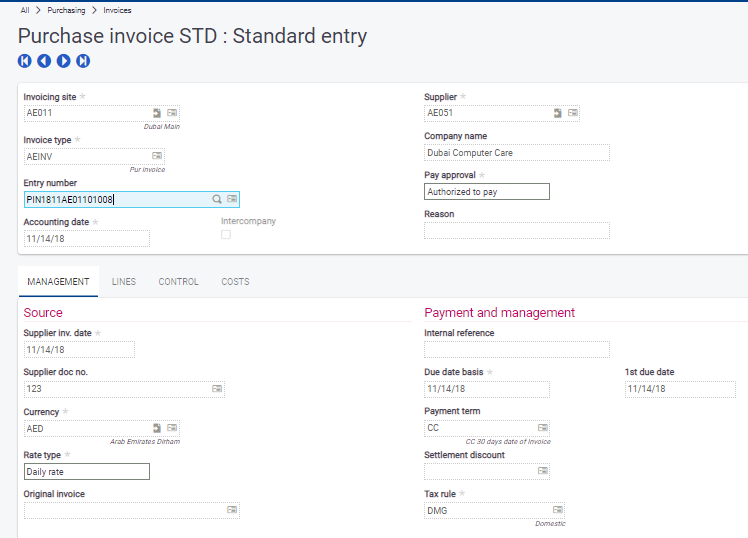
Task: Open the Costs tab
Action: click(x=235, y=282)
